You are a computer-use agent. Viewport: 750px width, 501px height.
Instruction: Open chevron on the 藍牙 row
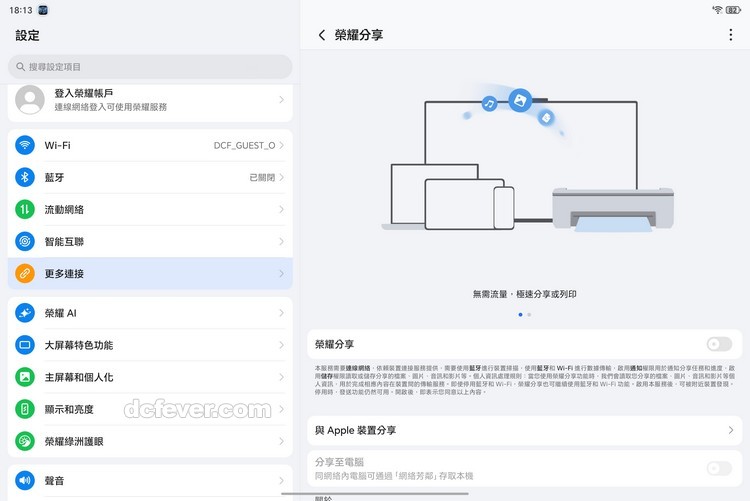click(281, 177)
